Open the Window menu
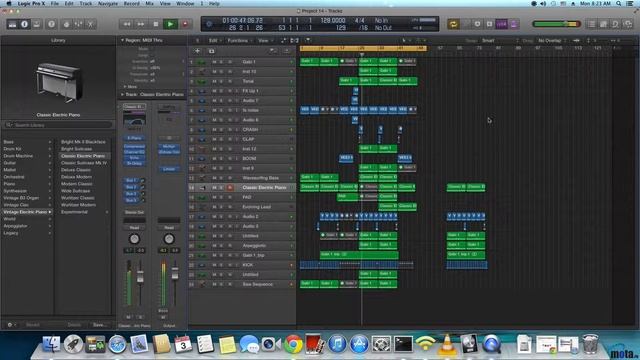 pyautogui.click(x=185, y=3)
